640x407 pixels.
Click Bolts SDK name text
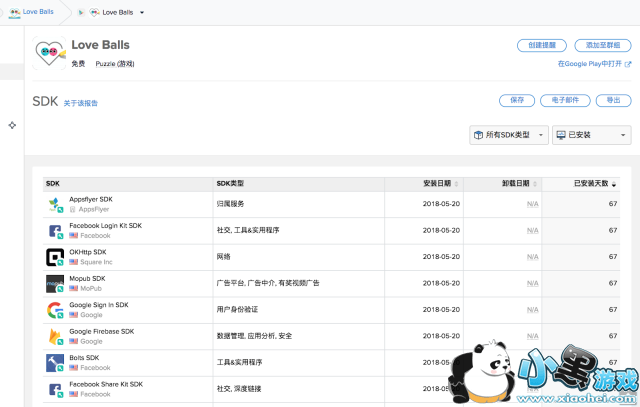84,358
